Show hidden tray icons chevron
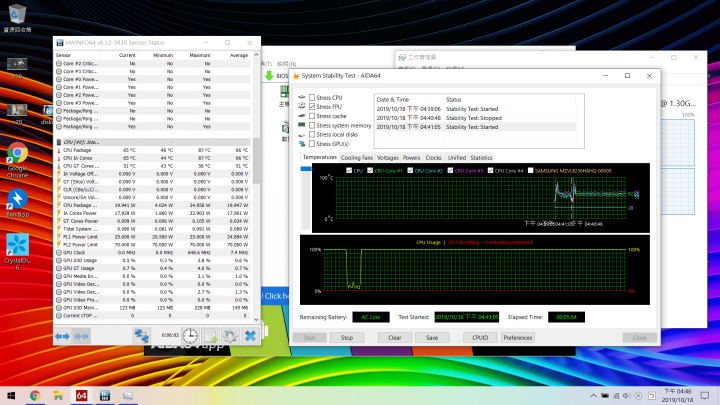The width and height of the screenshot is (720, 405). pyautogui.click(x=593, y=395)
